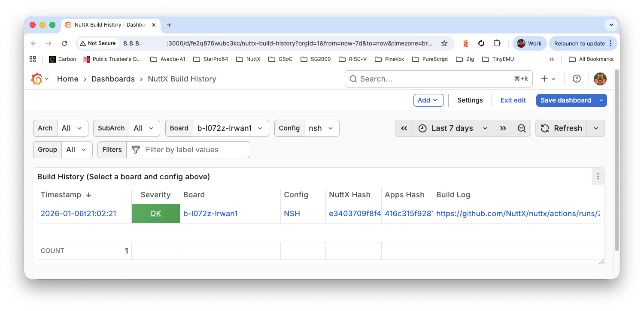Viewport: 644px width, 311px height.
Task: Open the Build History panel menu via kebab icon
Action: [598, 176]
